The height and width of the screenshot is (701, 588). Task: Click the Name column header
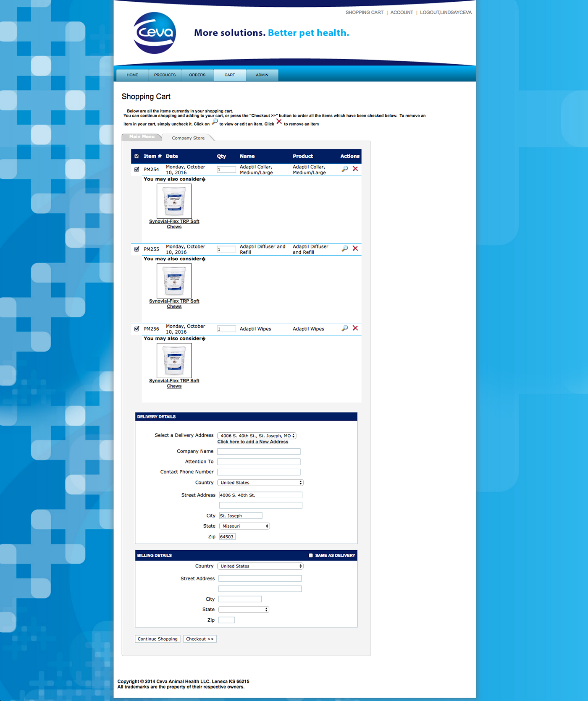point(247,156)
